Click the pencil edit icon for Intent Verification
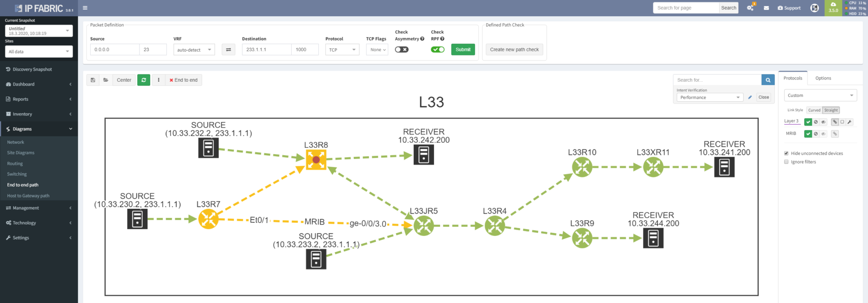 tap(750, 97)
